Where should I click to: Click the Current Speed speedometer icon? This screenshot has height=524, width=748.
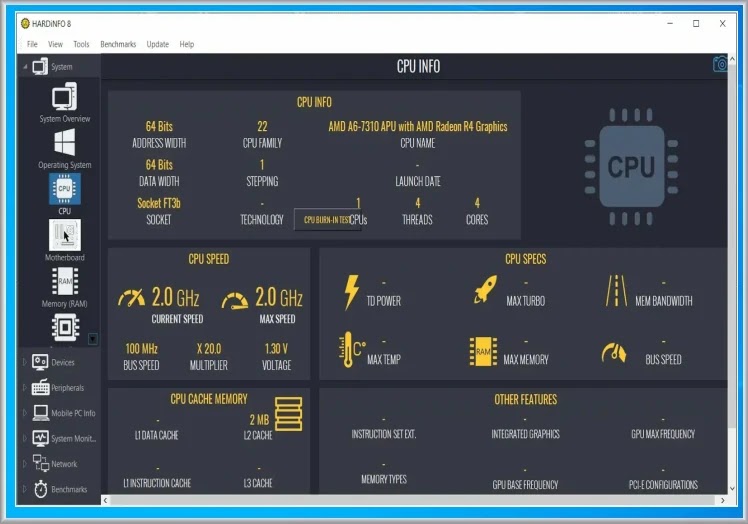(x=131, y=298)
